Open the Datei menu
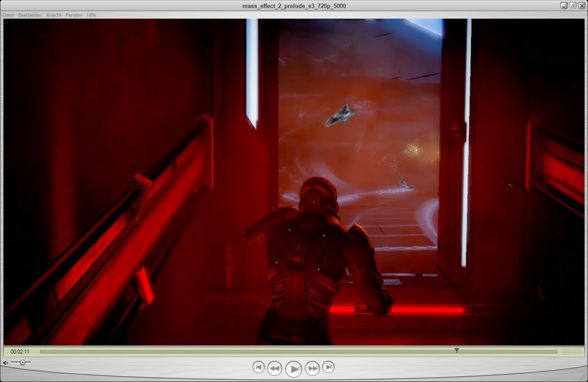 tap(8, 15)
